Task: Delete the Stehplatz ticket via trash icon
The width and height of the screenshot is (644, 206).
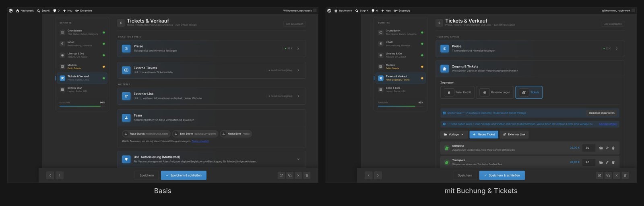Action: click(613, 148)
